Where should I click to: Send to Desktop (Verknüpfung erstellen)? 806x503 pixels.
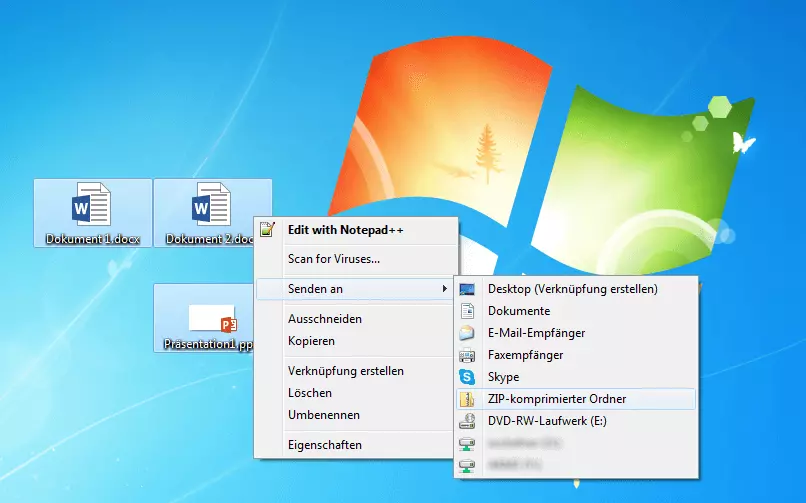coord(576,289)
